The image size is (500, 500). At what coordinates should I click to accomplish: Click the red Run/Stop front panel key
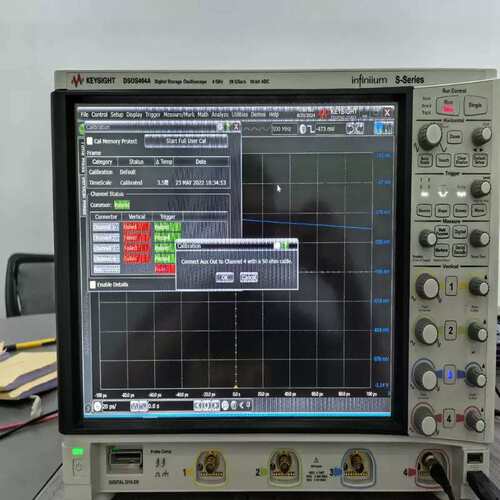pos(448,107)
